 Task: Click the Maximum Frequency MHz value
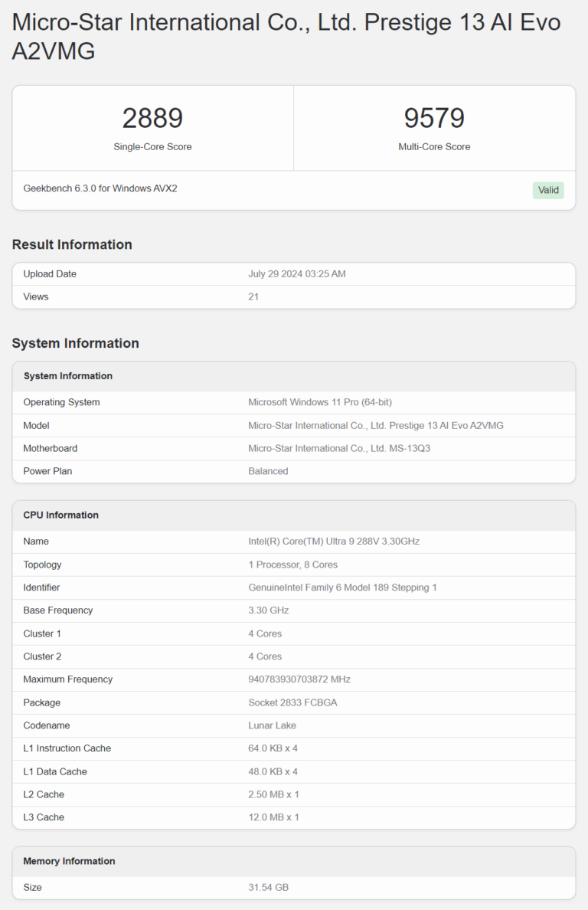tap(299, 679)
